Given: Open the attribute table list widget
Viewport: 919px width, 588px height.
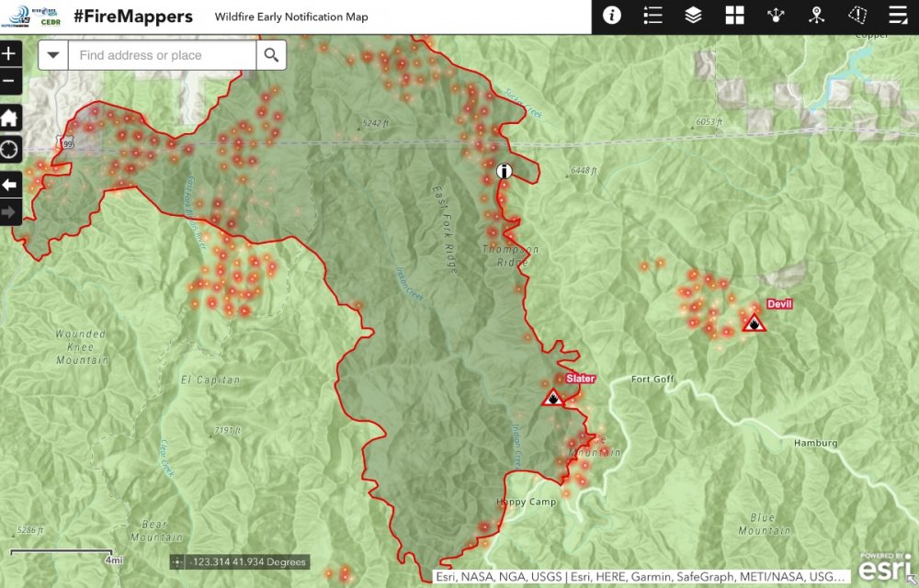Looking at the screenshot, I should coord(898,16).
